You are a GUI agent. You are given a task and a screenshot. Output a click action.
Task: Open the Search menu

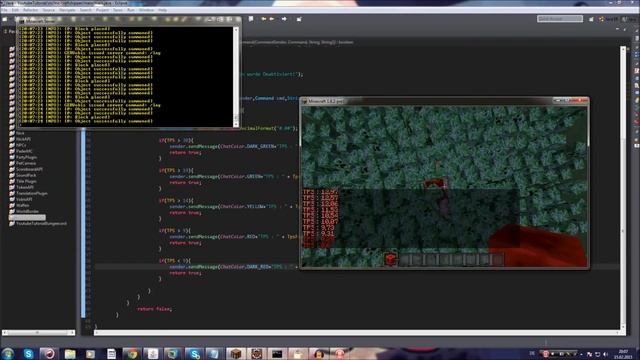tap(86, 10)
